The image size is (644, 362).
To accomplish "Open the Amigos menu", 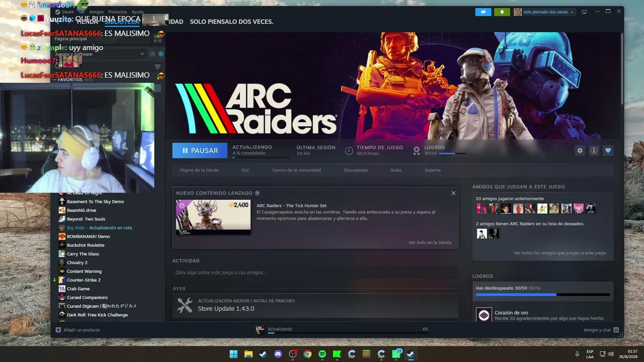I will [x=97, y=12].
